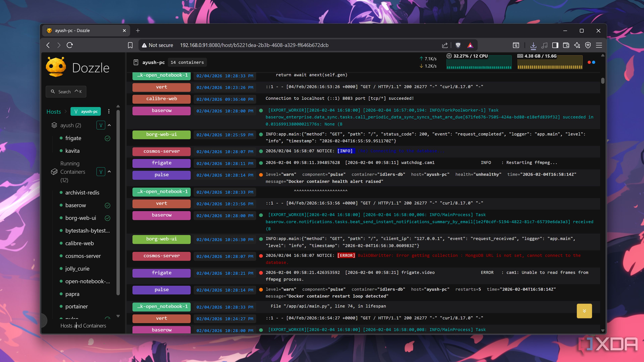
Task: Open Brave Shields lion icon
Action: tap(458, 45)
